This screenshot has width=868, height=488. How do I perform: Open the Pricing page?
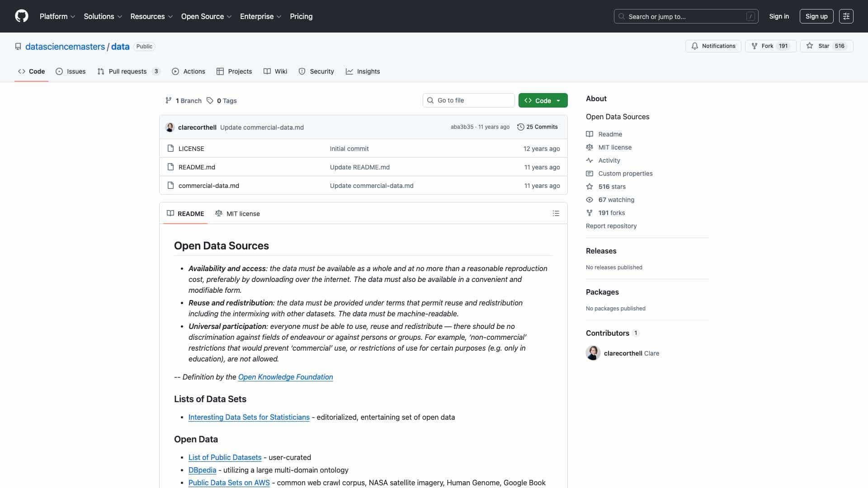[x=301, y=16]
